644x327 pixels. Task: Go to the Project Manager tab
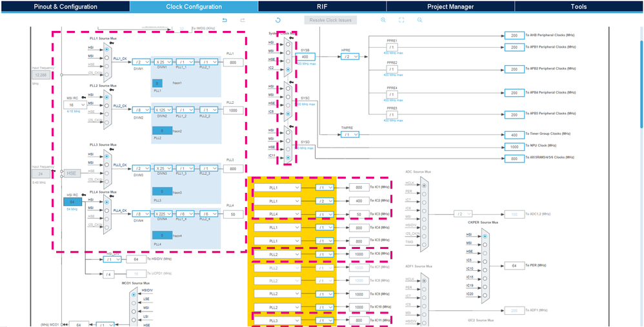coord(450,6)
